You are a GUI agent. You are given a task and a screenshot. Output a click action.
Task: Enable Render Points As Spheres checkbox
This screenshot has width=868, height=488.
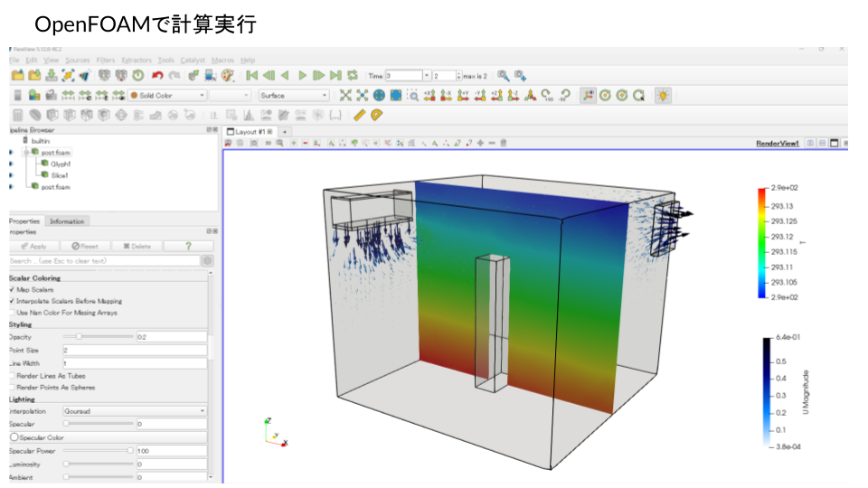pos(12,388)
